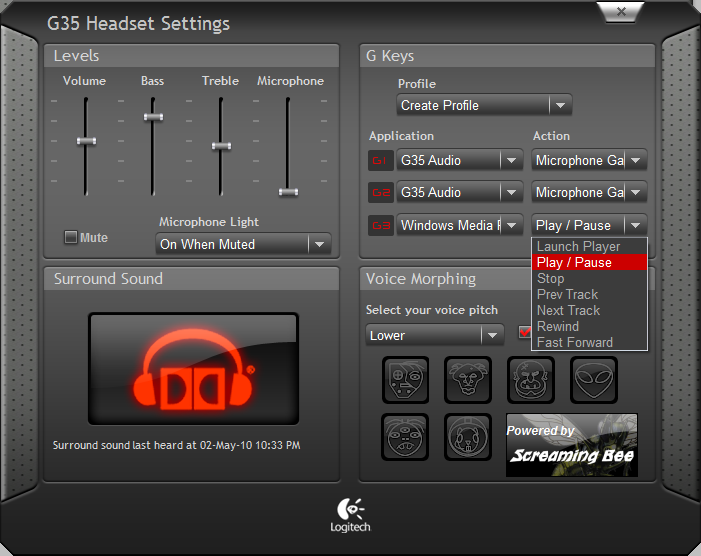Click the surround sound last heard timestamp text
The width and height of the screenshot is (701, 556).
click(x=176, y=445)
